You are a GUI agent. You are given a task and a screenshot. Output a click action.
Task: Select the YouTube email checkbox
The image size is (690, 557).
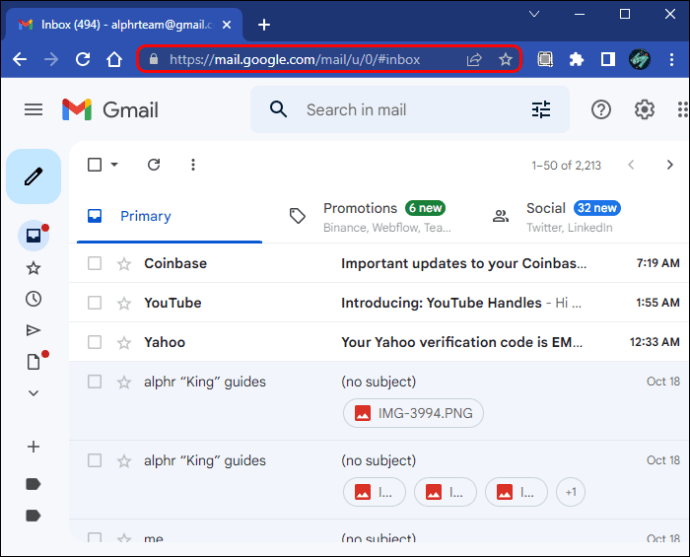coord(95,303)
